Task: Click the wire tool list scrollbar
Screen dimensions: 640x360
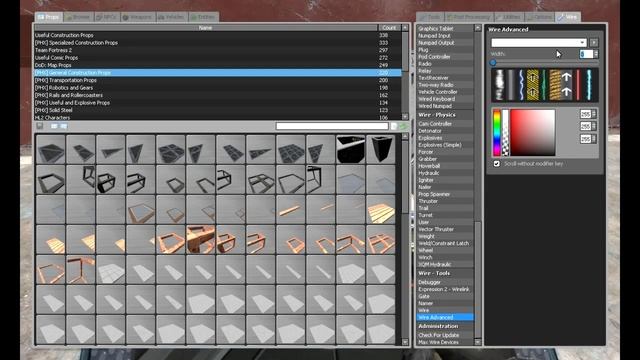Action: click(x=478, y=186)
